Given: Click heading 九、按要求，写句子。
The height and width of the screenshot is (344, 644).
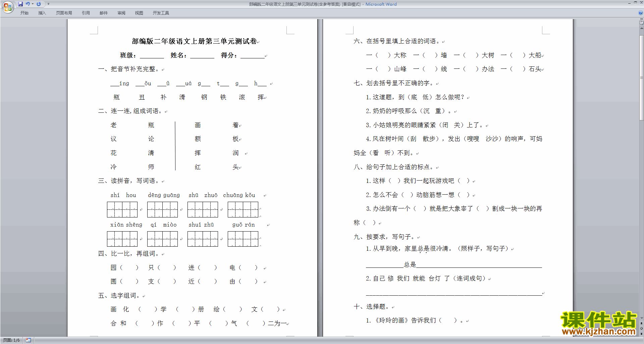Looking at the screenshot, I should pyautogui.click(x=385, y=237).
